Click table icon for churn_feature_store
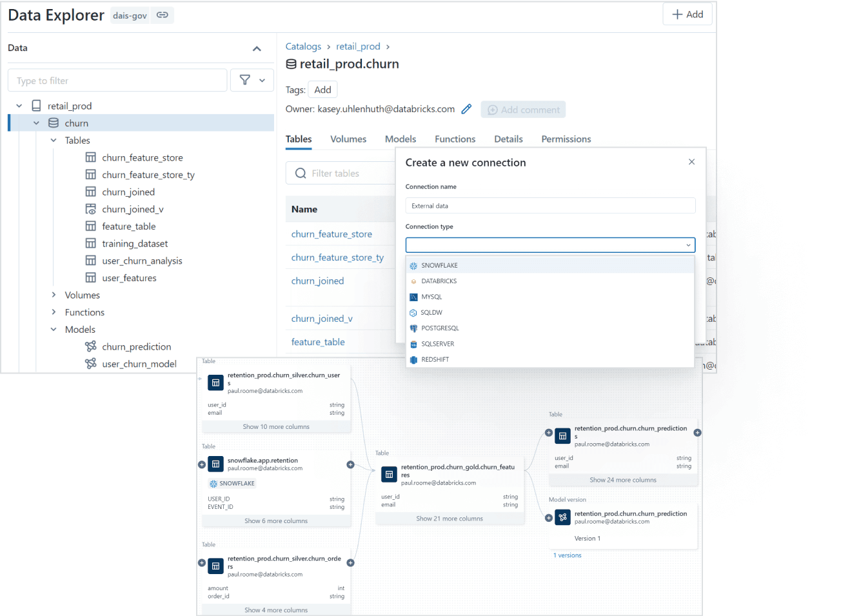This screenshot has height=616, width=841. coord(91,157)
